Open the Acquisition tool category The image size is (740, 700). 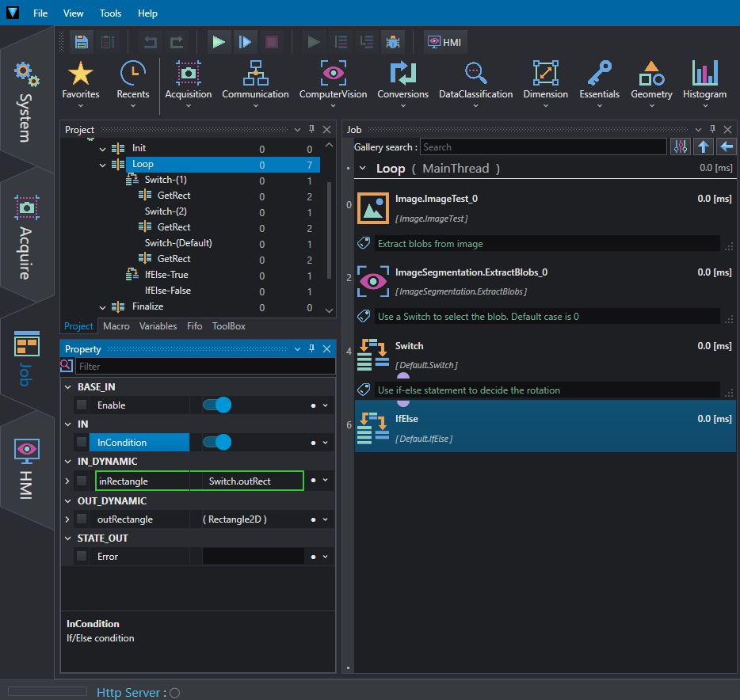(189, 84)
